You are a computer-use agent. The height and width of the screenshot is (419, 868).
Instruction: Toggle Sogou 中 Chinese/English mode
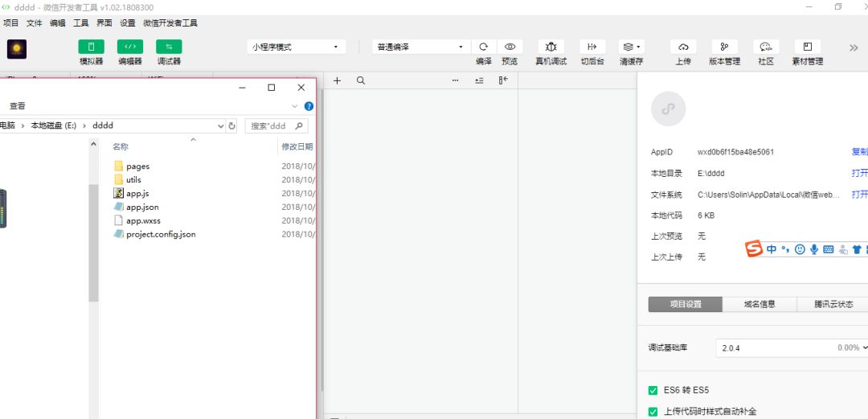[x=772, y=249]
